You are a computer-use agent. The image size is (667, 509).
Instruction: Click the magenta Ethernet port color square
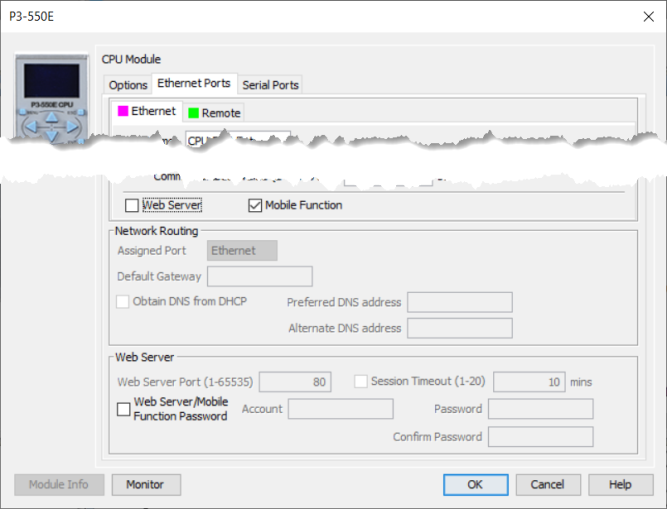[x=122, y=112]
